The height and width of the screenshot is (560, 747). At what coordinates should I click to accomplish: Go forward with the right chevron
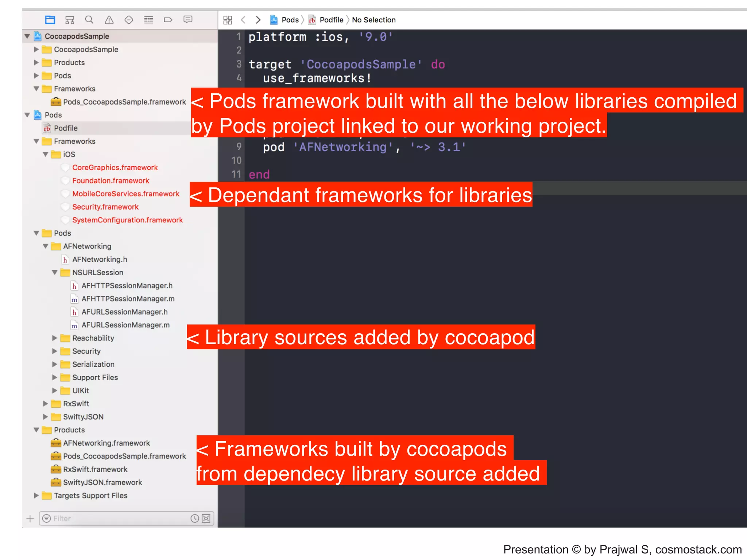tap(258, 20)
